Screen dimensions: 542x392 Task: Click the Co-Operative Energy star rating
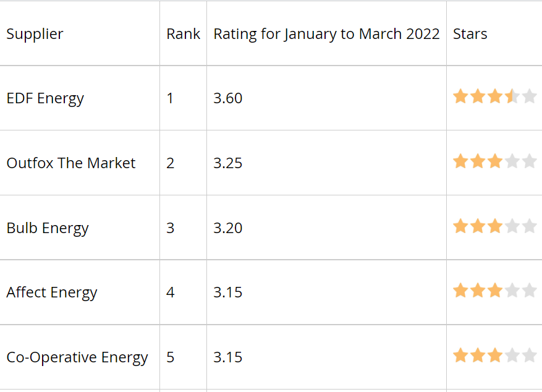point(494,356)
